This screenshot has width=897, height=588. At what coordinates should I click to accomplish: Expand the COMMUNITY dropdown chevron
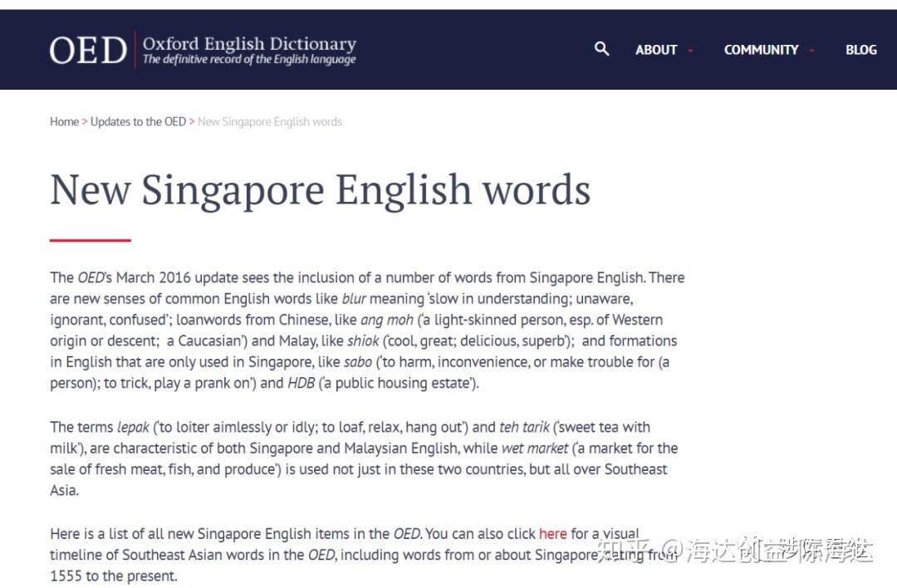812,50
